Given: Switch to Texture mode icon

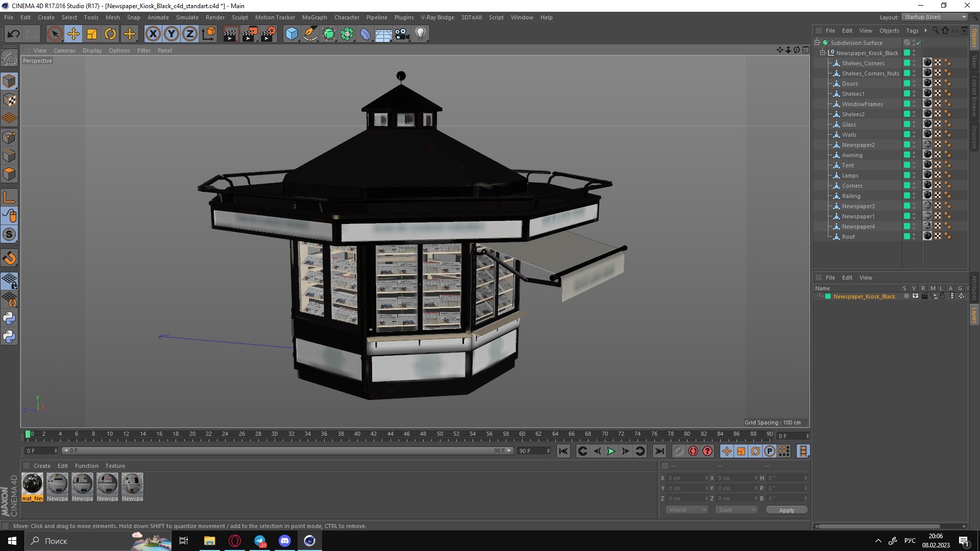Looking at the screenshot, I should [x=9, y=100].
